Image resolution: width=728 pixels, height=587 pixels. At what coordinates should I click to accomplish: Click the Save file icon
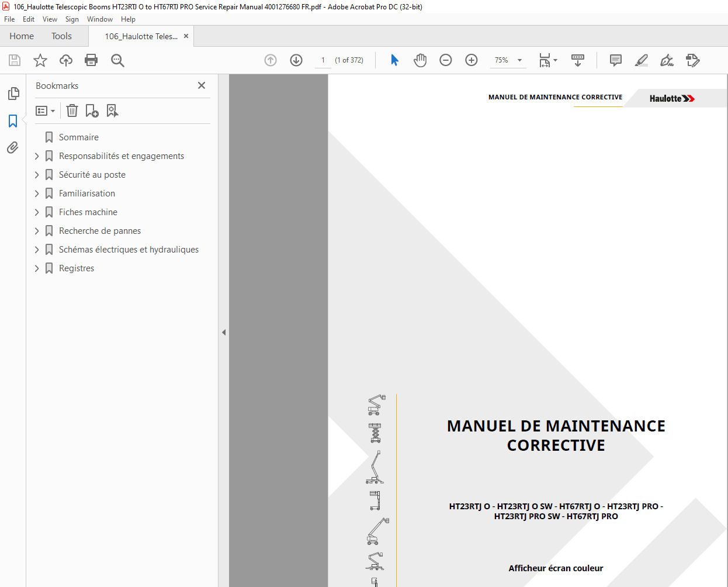(15, 60)
